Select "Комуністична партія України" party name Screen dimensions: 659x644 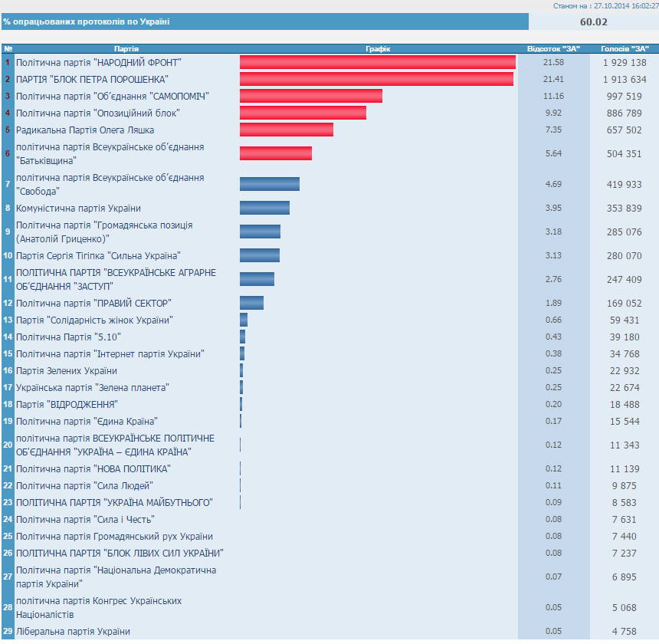78,208
